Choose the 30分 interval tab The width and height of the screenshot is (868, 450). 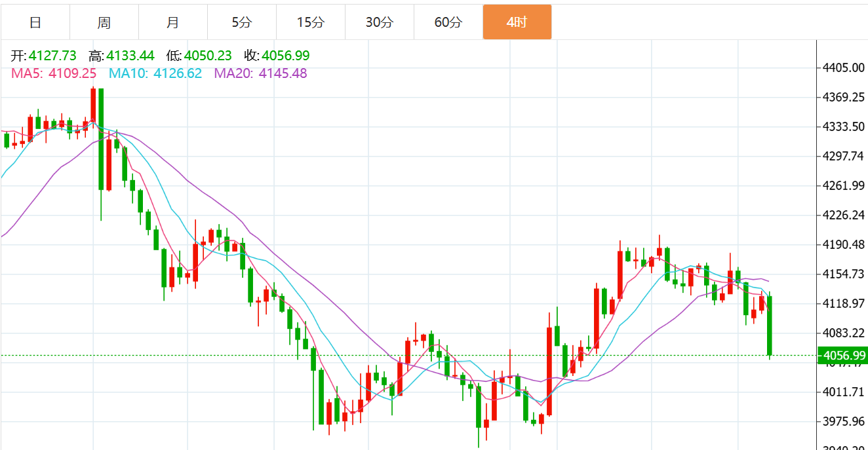(x=380, y=22)
